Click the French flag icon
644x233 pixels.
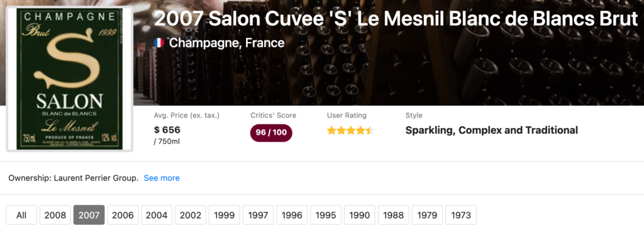click(158, 43)
